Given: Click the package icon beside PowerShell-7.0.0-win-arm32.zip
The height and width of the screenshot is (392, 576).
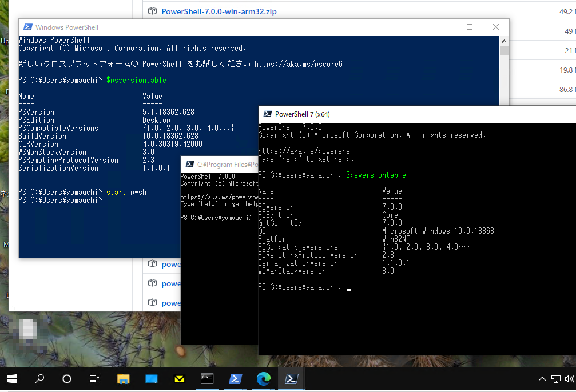Looking at the screenshot, I should pyautogui.click(x=152, y=11).
